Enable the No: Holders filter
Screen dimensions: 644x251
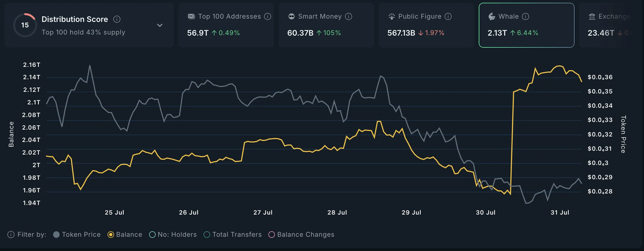tap(152, 235)
